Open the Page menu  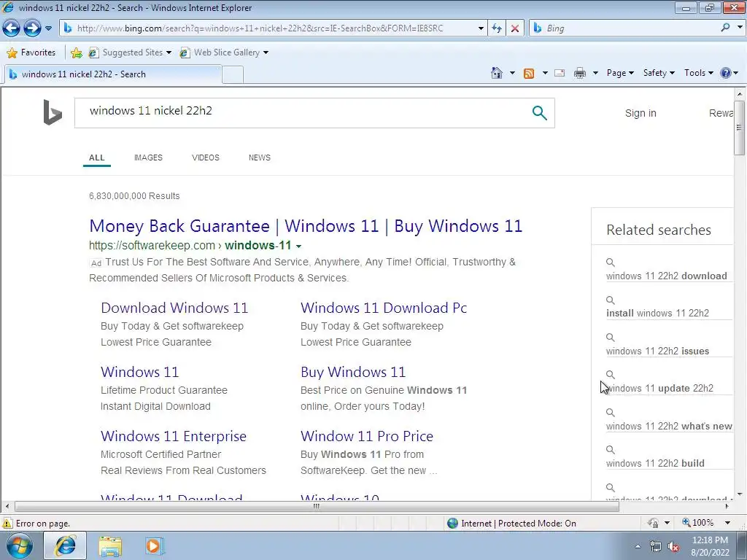point(620,73)
